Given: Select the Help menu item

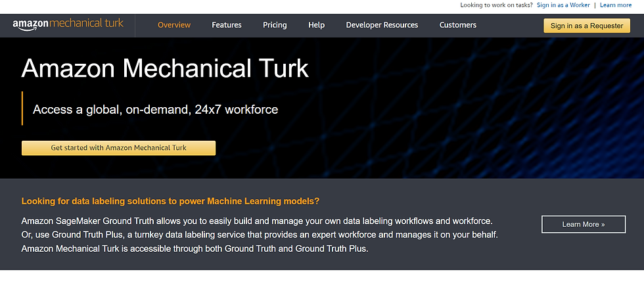Looking at the screenshot, I should 316,25.
